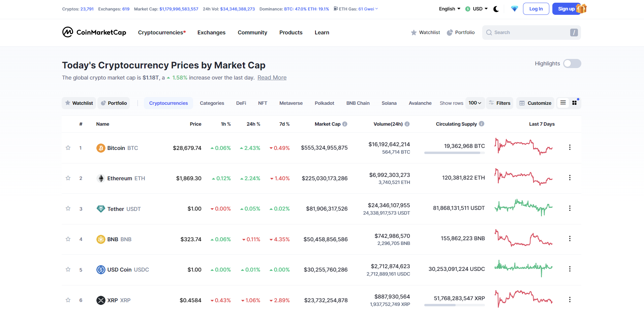644x312 pixels.
Task: Open Watchlist button below heading
Action: tap(79, 103)
